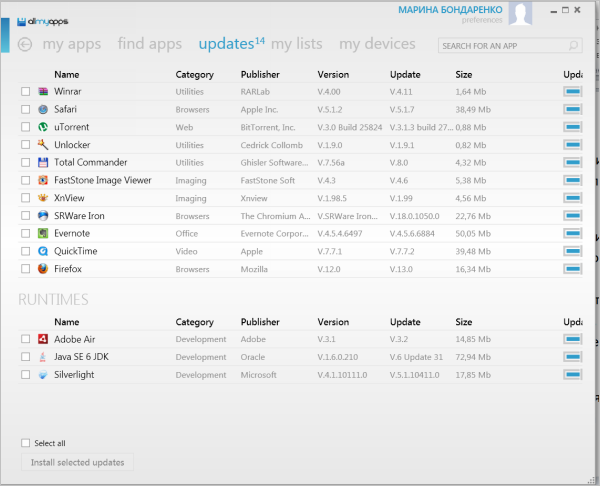Viewport: 600px width, 486px height.
Task: Enable the Select all checkbox
Action: pyautogui.click(x=26, y=443)
